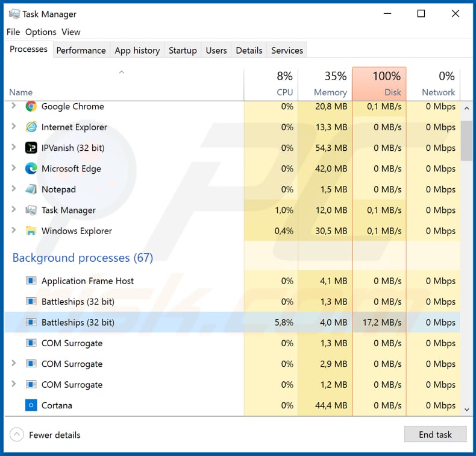This screenshot has height=456, width=476.
Task: Sort by the Memory column header
Action: pos(325,84)
